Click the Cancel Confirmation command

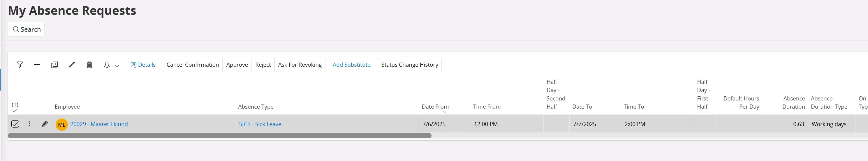point(193,65)
